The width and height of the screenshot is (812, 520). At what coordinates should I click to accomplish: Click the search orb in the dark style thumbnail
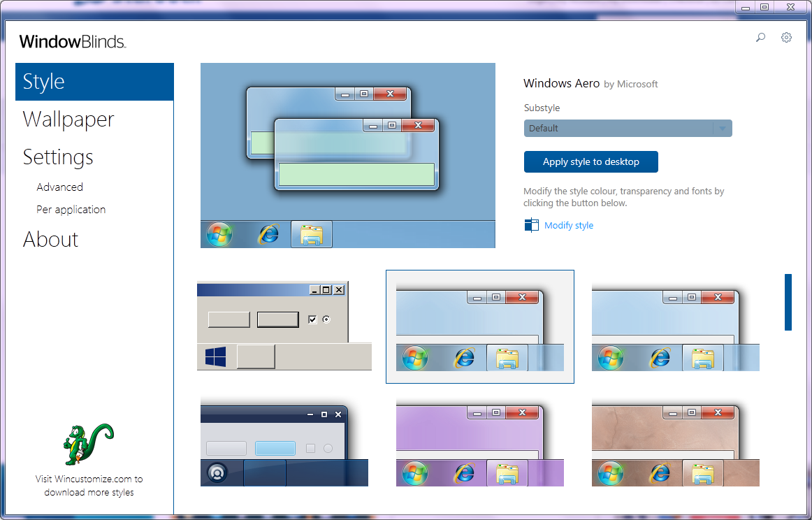[218, 473]
